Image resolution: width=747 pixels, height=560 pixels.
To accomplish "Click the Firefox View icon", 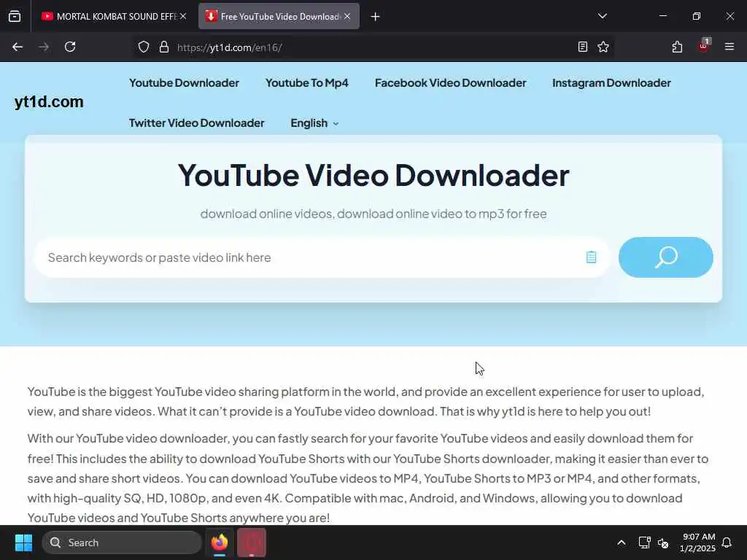I will coord(15,16).
